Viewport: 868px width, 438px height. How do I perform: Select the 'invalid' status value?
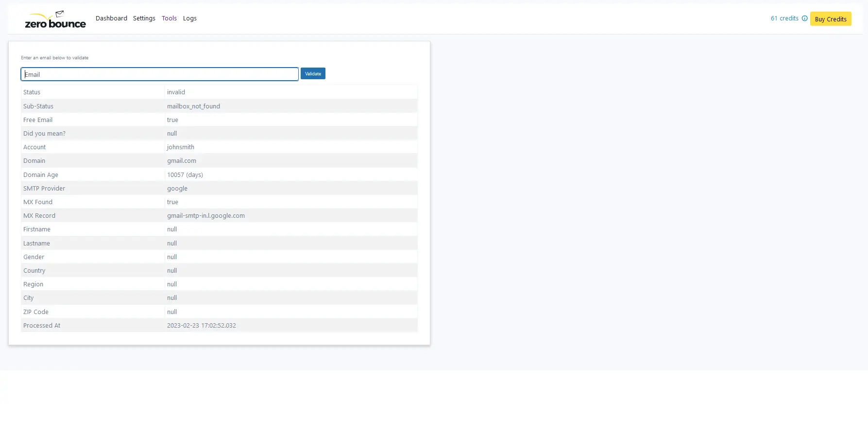(x=176, y=92)
